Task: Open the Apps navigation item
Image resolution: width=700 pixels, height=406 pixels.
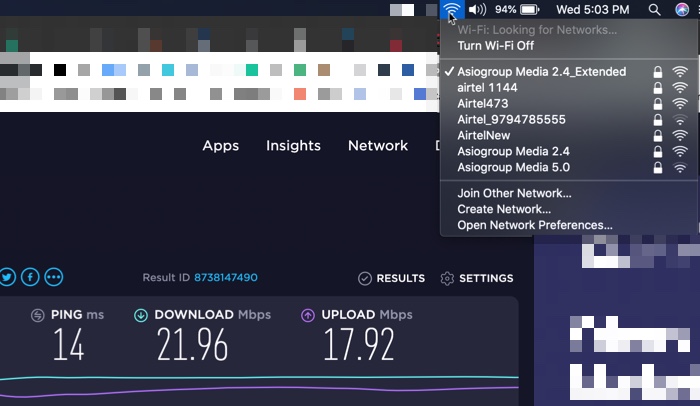Action: (221, 146)
